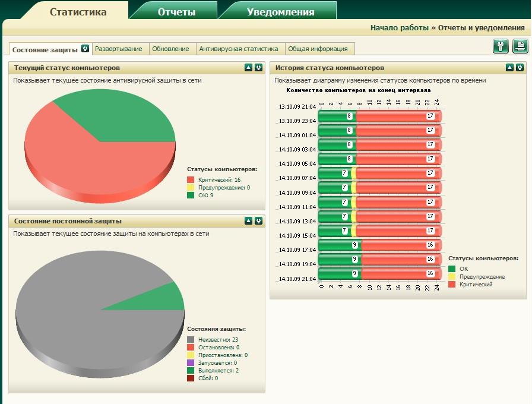Click the 14.10.09 07:04 axis label
This screenshot has height=404, width=532.
(297, 178)
